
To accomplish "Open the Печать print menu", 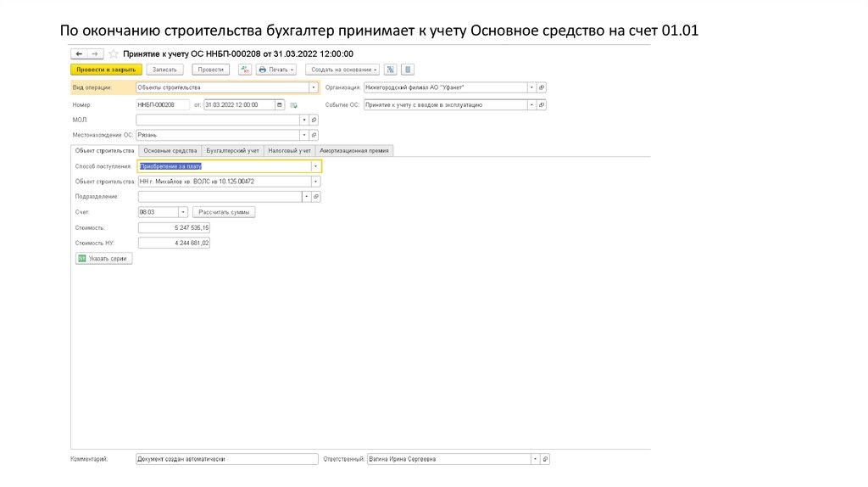I will click(x=276, y=70).
